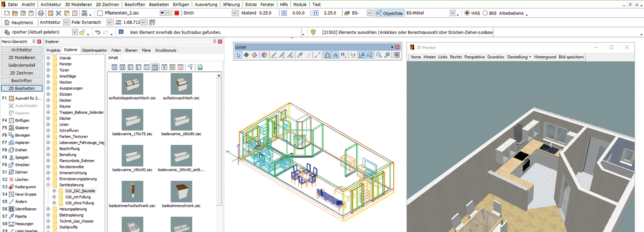Click the red X delete icon in Inhalt toolbar
The image size is (644, 232).
[180, 67]
